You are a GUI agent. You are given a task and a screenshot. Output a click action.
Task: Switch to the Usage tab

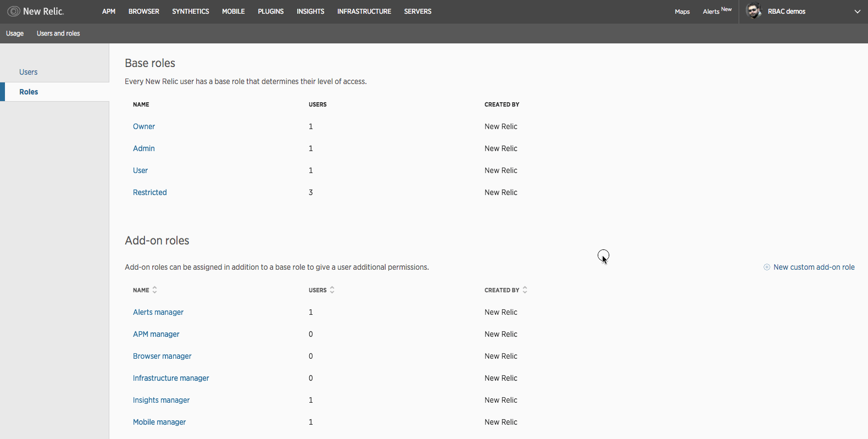point(15,34)
